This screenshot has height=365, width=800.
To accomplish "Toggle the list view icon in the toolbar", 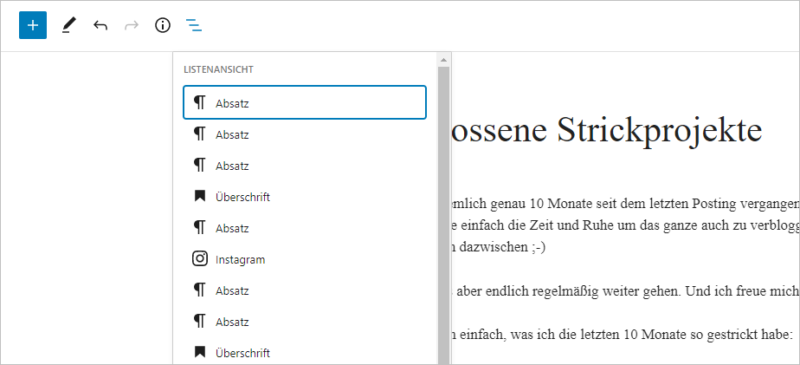I will tap(194, 25).
